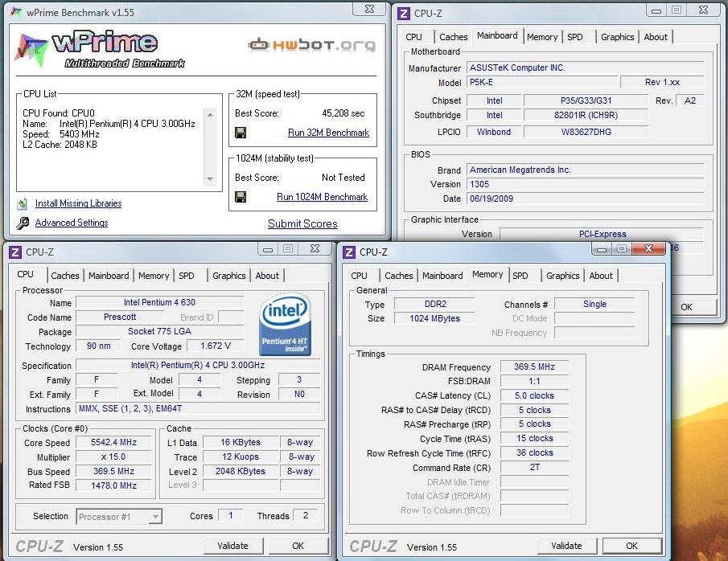Open Graphics tab in CPU window
728x561 pixels.
point(229,276)
